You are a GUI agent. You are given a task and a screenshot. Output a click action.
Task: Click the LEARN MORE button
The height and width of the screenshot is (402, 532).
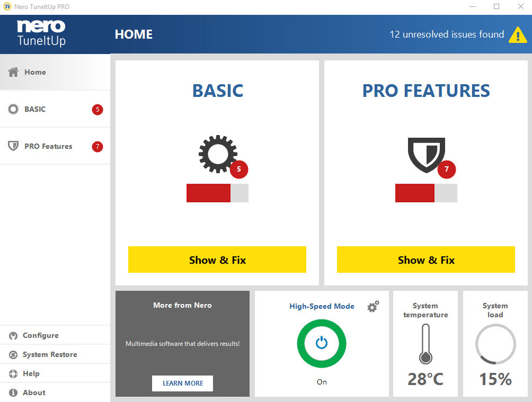point(182,383)
